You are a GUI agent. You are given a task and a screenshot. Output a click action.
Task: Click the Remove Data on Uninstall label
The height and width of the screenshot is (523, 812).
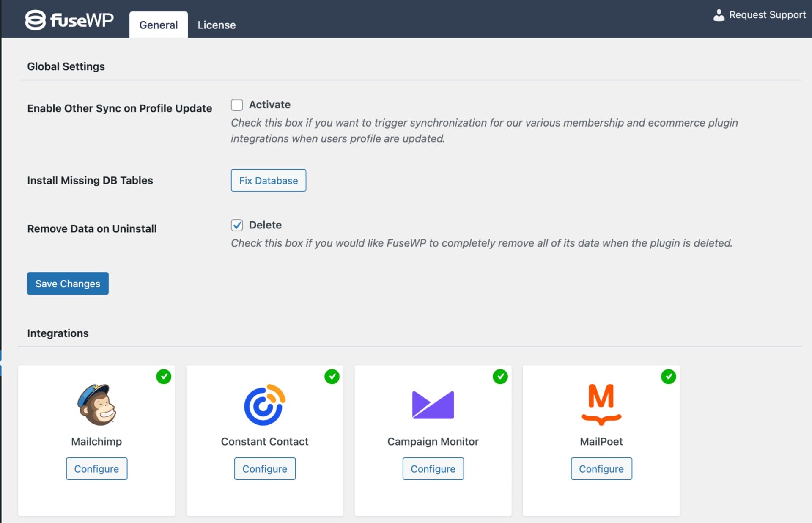pyautogui.click(x=92, y=228)
